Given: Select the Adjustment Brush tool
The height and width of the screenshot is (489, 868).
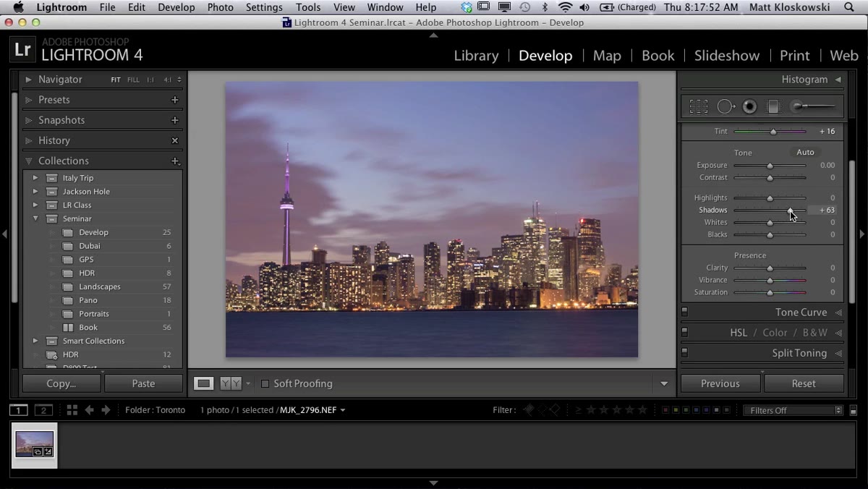Looking at the screenshot, I should (x=814, y=107).
